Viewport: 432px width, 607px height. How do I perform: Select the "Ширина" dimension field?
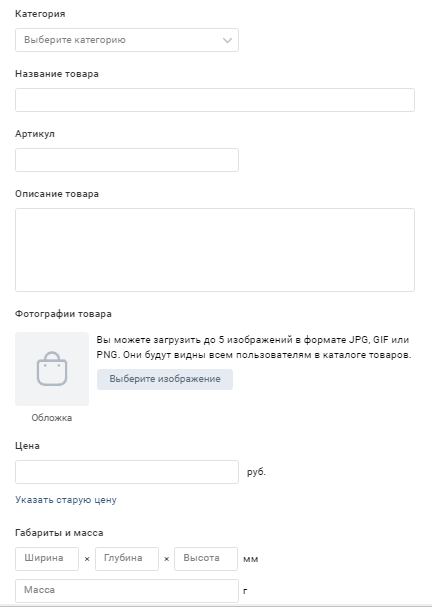click(x=47, y=559)
